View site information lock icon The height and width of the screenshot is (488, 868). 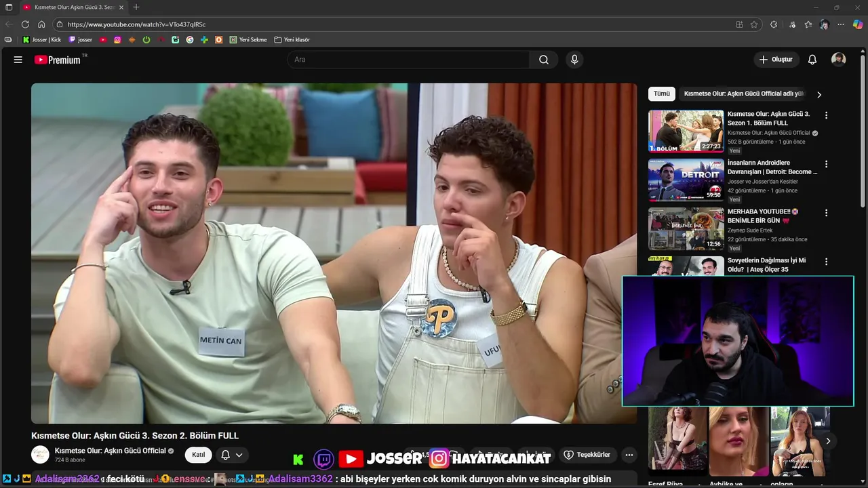click(x=60, y=24)
